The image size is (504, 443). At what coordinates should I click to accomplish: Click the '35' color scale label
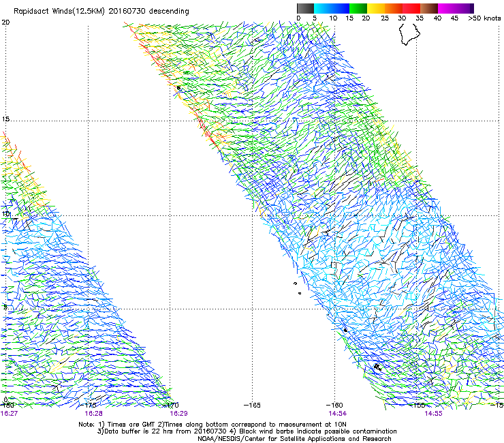pos(420,18)
